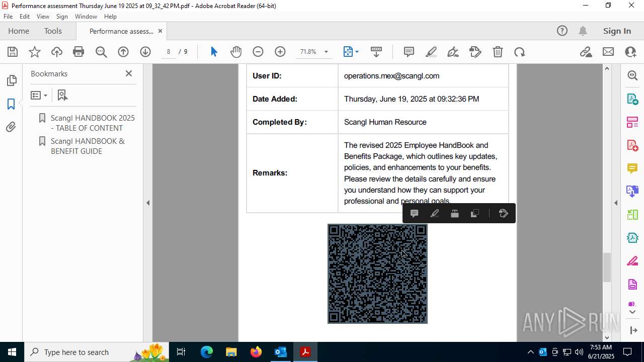644x362 pixels.
Task: Open the Edit menu
Action: [x=25, y=16]
